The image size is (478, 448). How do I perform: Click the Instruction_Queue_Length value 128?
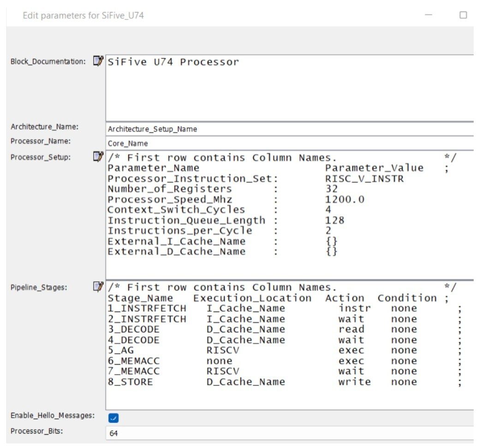335,220
